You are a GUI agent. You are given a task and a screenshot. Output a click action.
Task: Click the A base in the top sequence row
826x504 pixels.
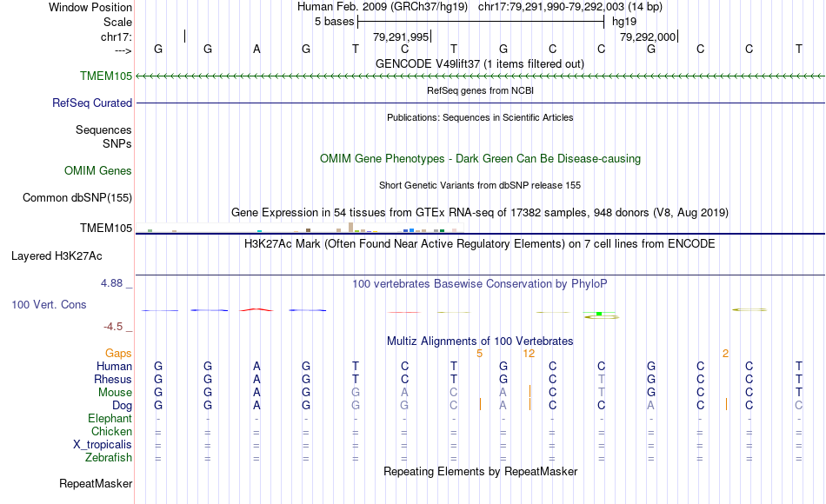pyautogui.click(x=256, y=49)
